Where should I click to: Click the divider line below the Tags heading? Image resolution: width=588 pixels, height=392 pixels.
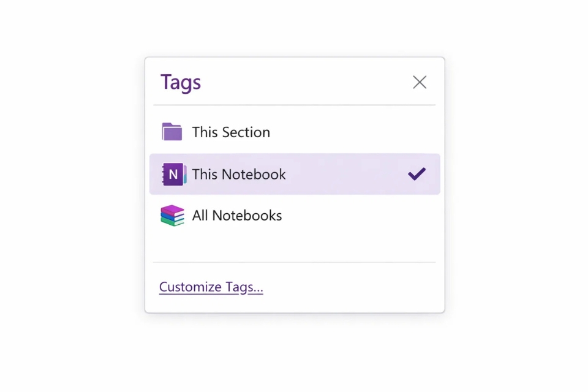294,105
